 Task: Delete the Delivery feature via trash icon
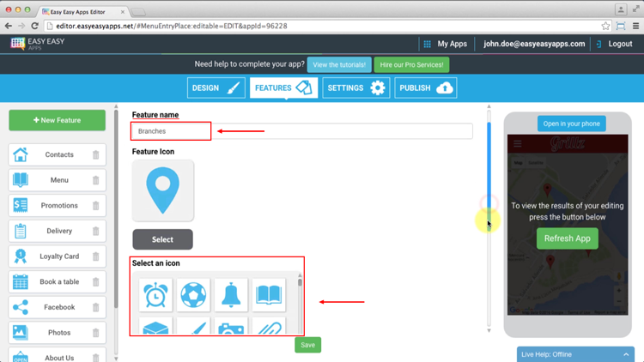95,231
